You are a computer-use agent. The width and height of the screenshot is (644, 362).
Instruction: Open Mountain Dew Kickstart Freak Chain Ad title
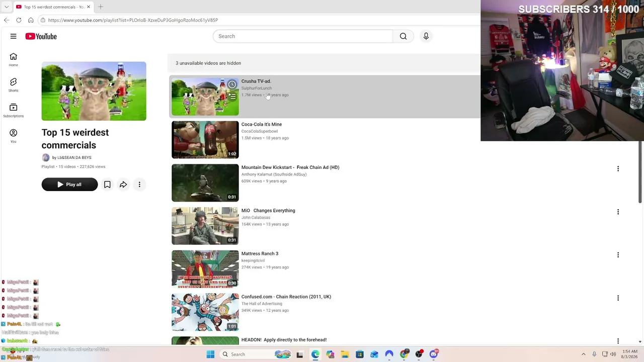click(x=290, y=167)
